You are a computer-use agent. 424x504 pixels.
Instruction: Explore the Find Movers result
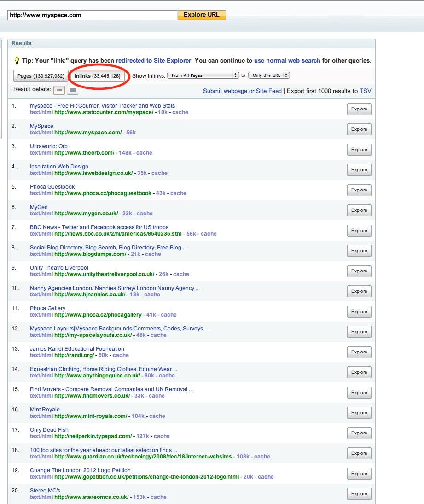[x=359, y=393]
